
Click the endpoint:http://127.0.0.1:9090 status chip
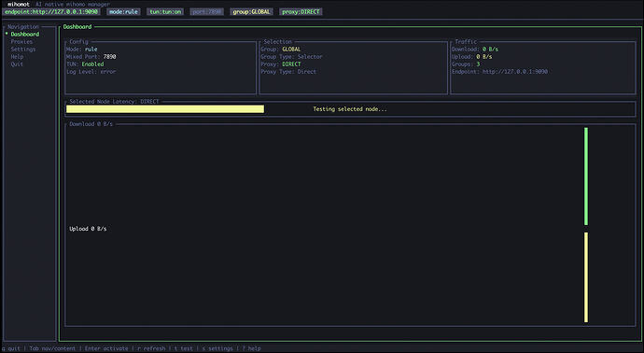pos(51,11)
